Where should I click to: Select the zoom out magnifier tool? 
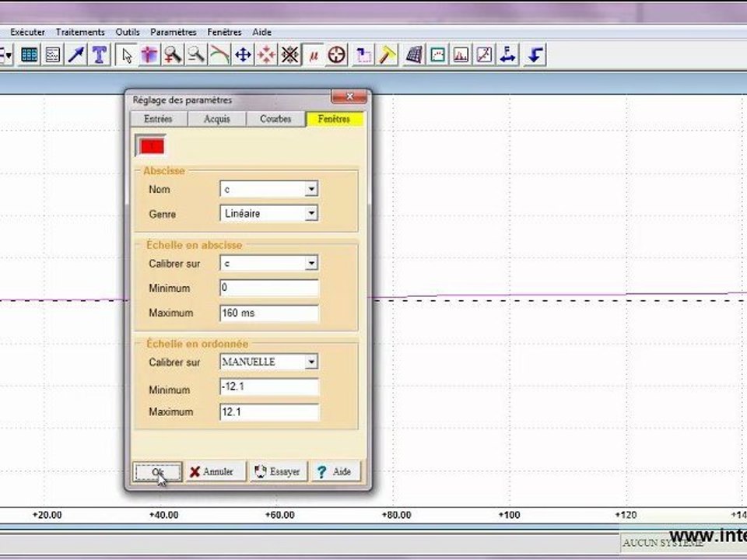[x=196, y=54]
